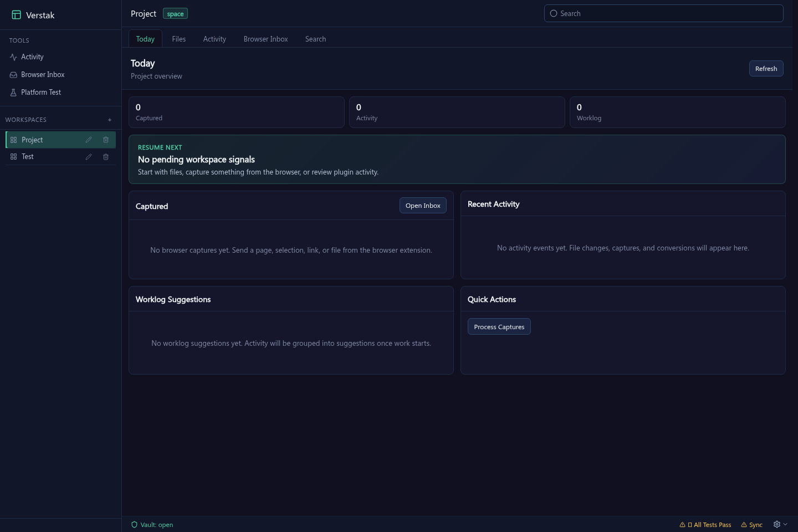This screenshot has width=798, height=532.
Task: Click the 'Worklog Suggestions' panel title
Action: pyautogui.click(x=173, y=299)
